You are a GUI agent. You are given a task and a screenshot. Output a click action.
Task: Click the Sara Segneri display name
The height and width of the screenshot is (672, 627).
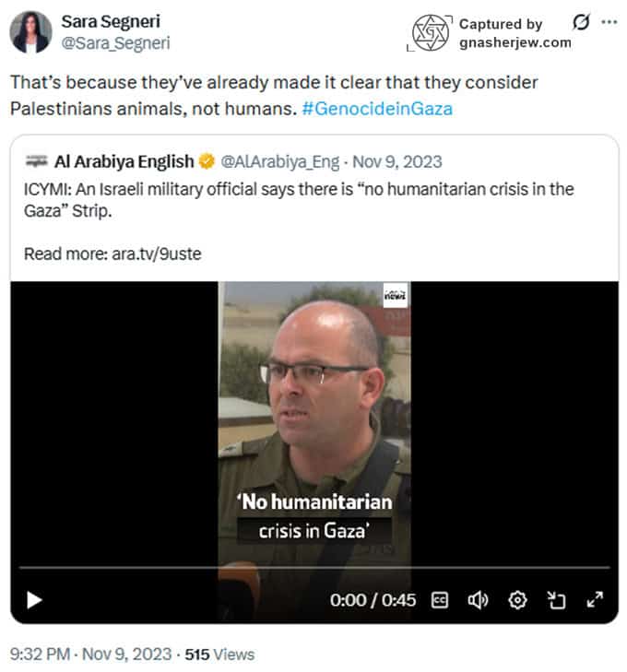pyautogui.click(x=111, y=21)
